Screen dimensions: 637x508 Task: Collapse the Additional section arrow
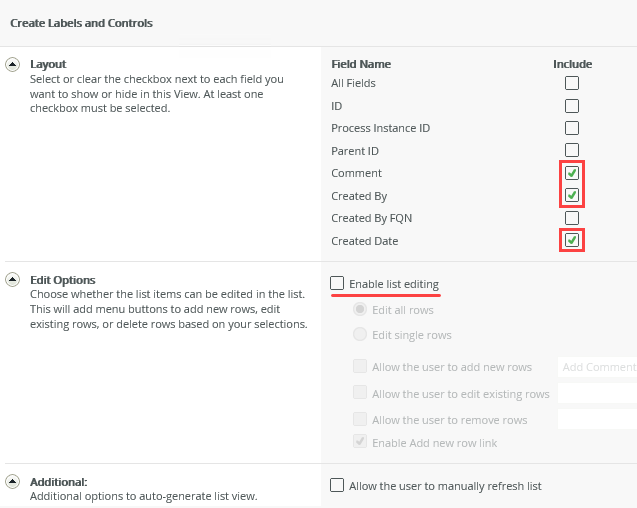(x=13, y=481)
